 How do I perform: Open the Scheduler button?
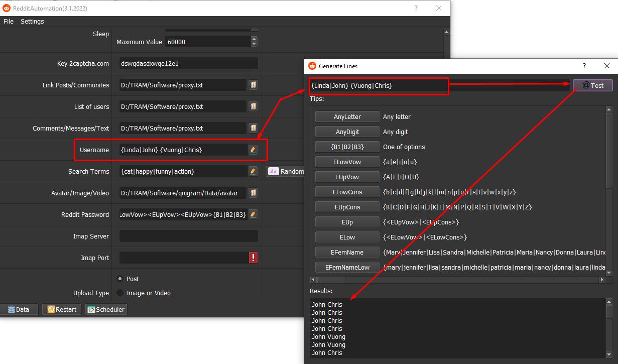(106, 309)
